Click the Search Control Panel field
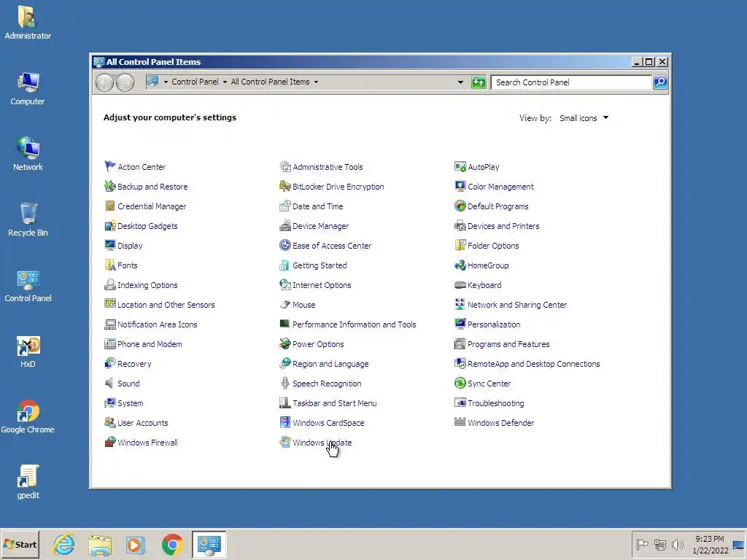Image resolution: width=747 pixels, height=560 pixels. 571,82
